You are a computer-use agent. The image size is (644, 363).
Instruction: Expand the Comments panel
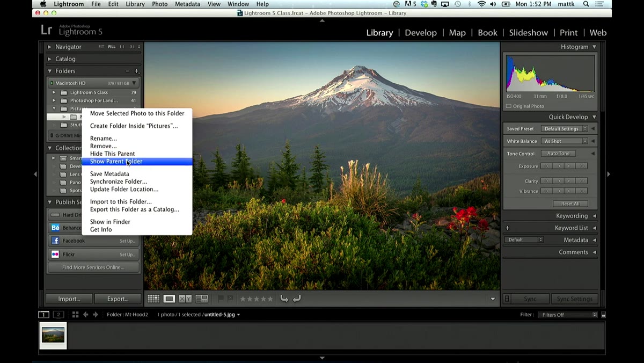point(594,252)
